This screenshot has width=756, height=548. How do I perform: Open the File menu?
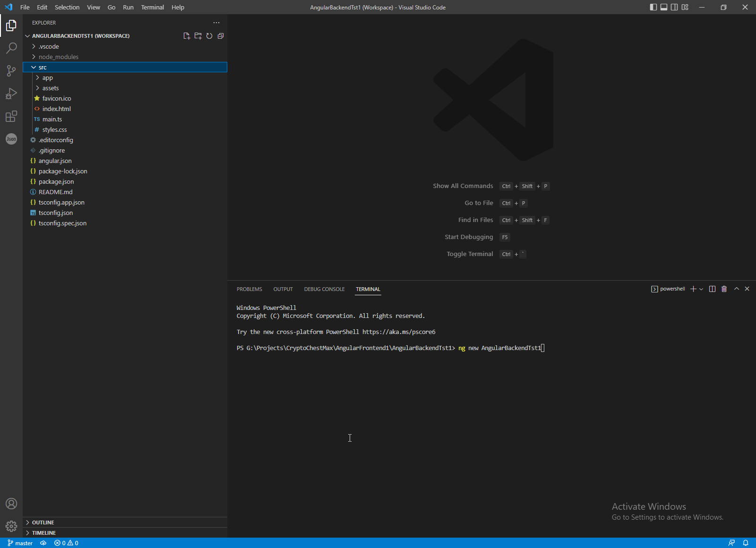pyautogui.click(x=25, y=7)
